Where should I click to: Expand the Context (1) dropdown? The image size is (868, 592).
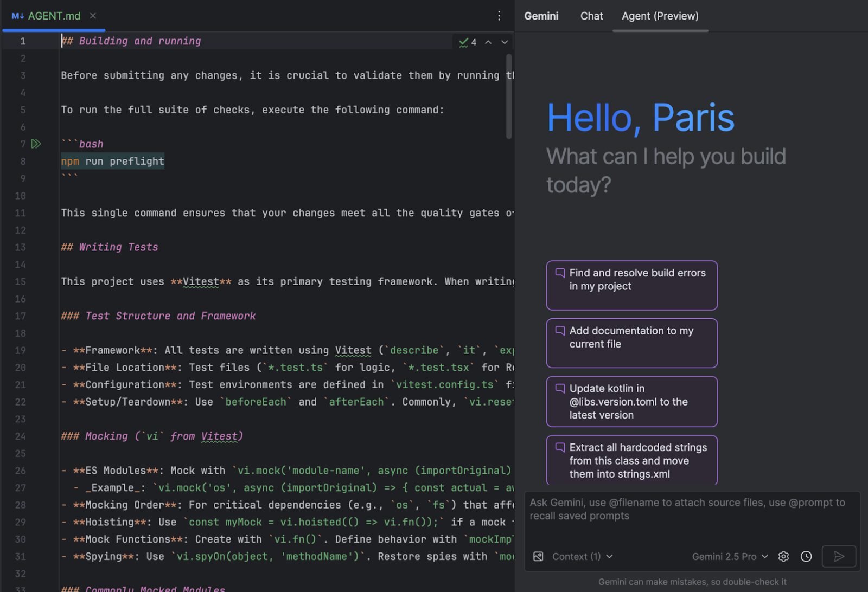point(582,556)
